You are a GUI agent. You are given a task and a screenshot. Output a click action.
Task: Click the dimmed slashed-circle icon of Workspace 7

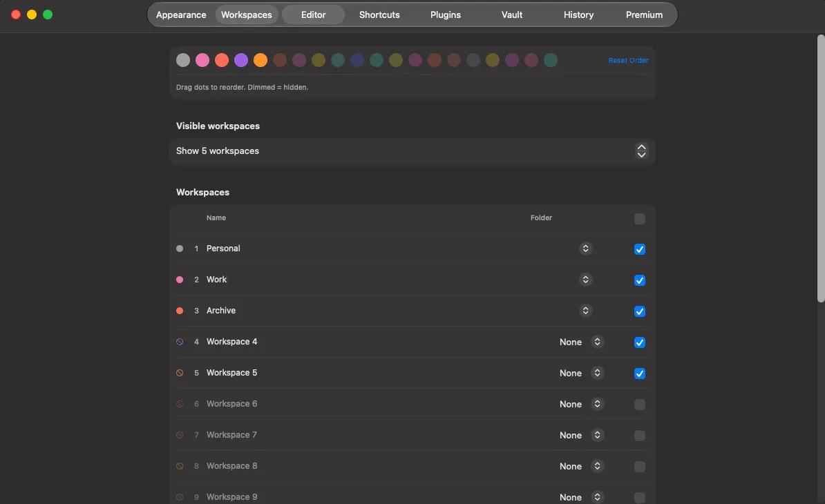[180, 435]
